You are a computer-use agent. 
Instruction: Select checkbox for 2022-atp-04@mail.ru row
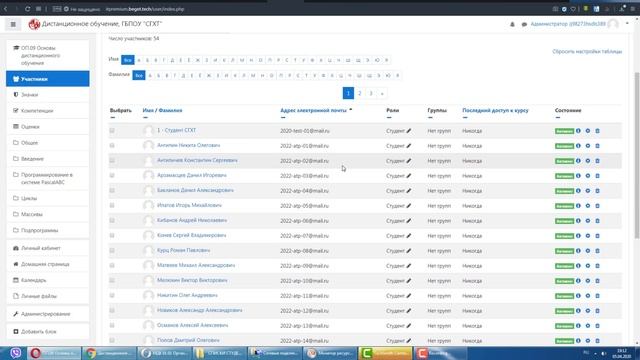click(112, 190)
